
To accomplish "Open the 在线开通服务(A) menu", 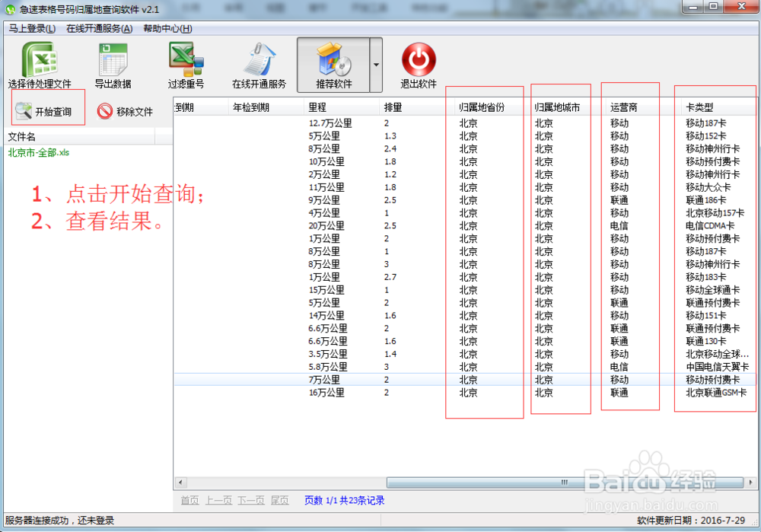I will click(100, 29).
